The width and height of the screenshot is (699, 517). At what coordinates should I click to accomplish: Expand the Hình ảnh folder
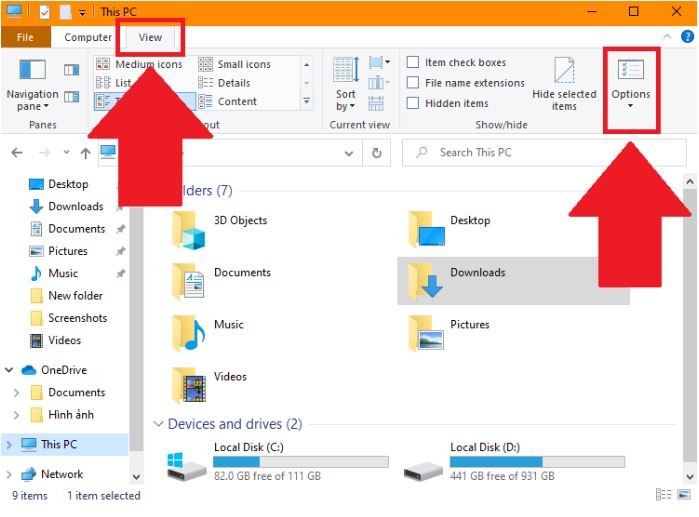[16, 415]
